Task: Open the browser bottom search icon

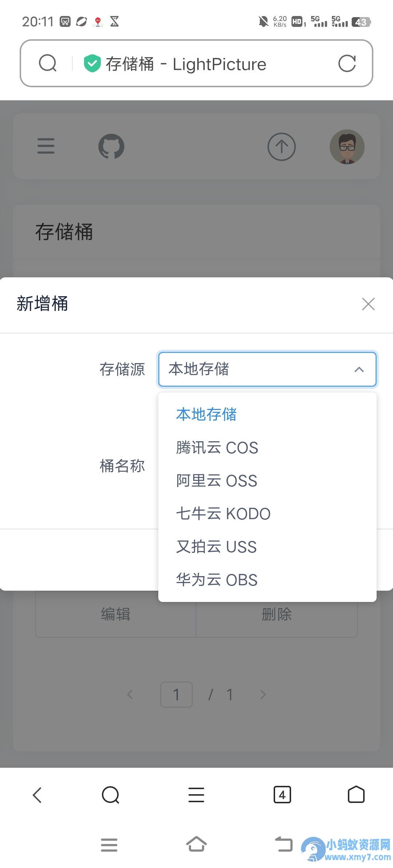Action: [111, 795]
